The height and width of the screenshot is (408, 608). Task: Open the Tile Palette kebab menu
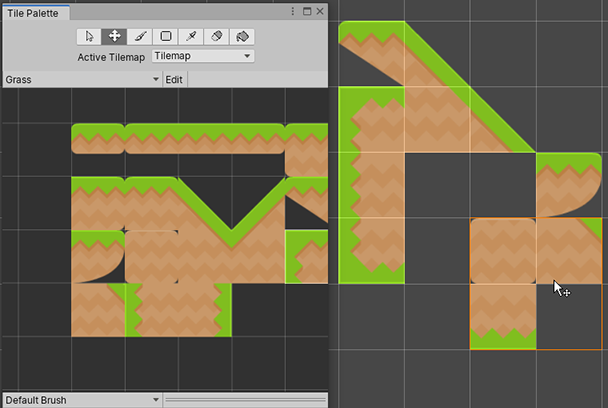tap(292, 11)
